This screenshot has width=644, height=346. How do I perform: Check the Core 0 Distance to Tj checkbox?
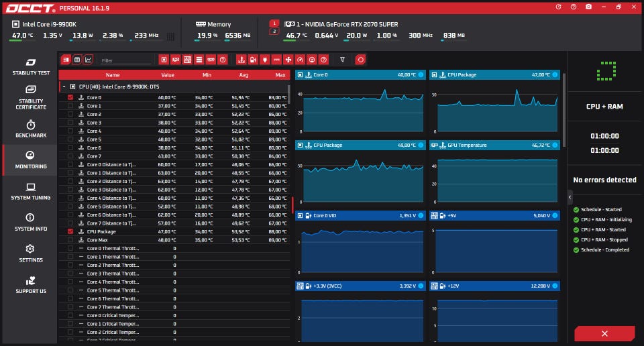(70, 164)
